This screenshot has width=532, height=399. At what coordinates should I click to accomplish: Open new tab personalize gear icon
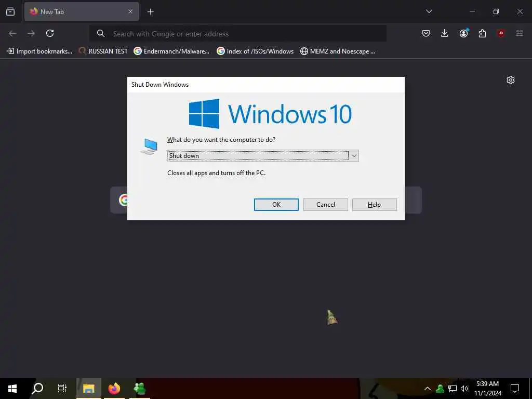[511, 80]
